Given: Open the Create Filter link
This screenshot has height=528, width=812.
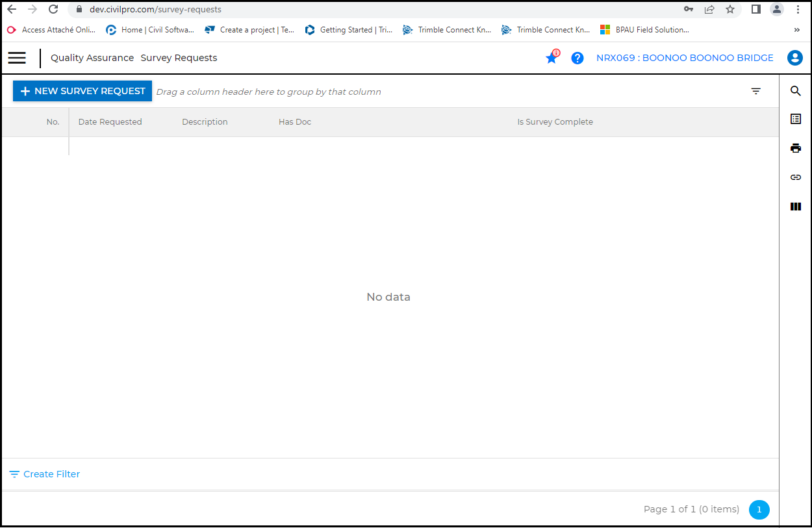Looking at the screenshot, I should click(x=45, y=474).
